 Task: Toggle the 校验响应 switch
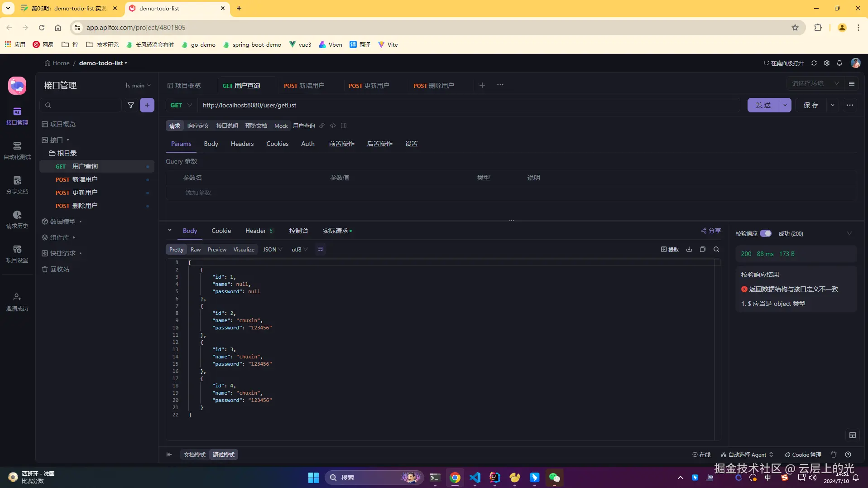pyautogui.click(x=766, y=233)
